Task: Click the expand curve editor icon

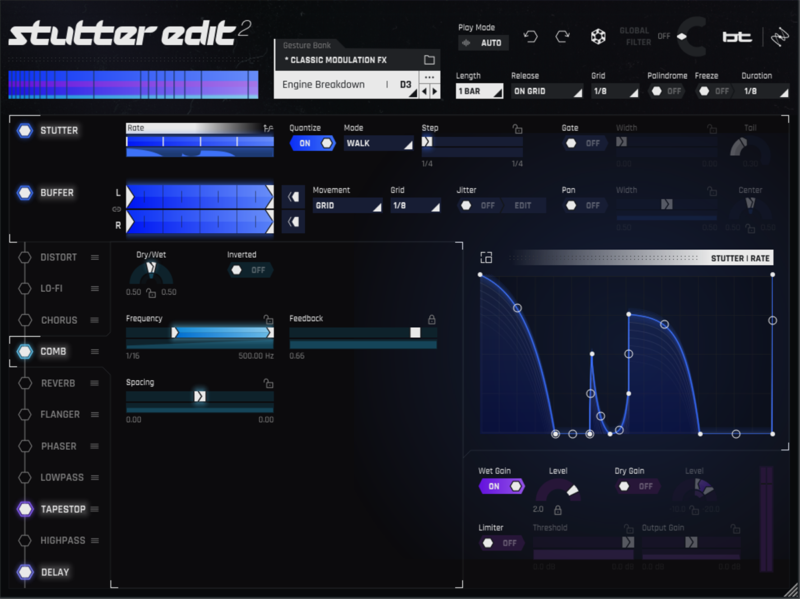Action: tap(487, 258)
